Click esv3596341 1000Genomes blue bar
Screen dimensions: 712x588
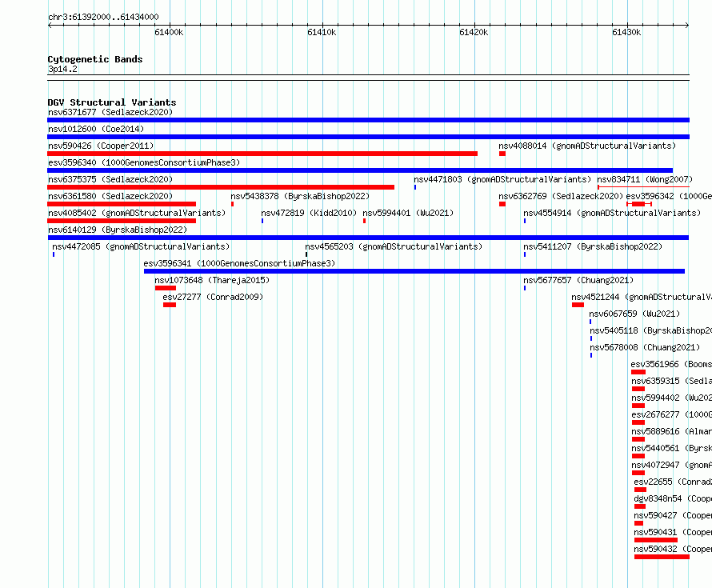coord(414,271)
